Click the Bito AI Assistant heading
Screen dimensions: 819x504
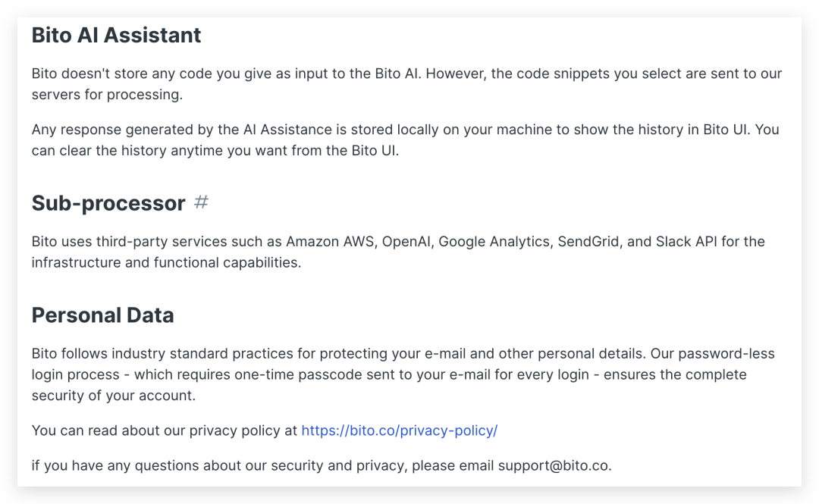(116, 35)
